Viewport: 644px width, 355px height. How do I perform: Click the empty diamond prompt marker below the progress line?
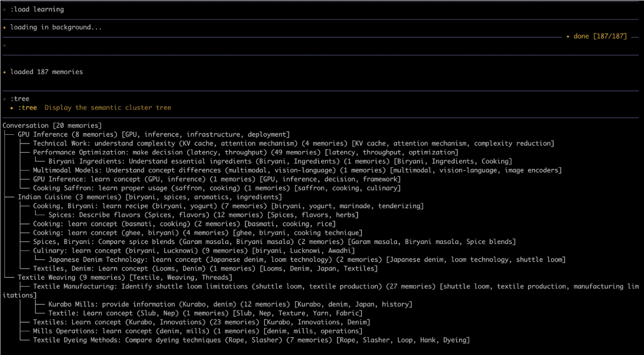tap(5, 46)
